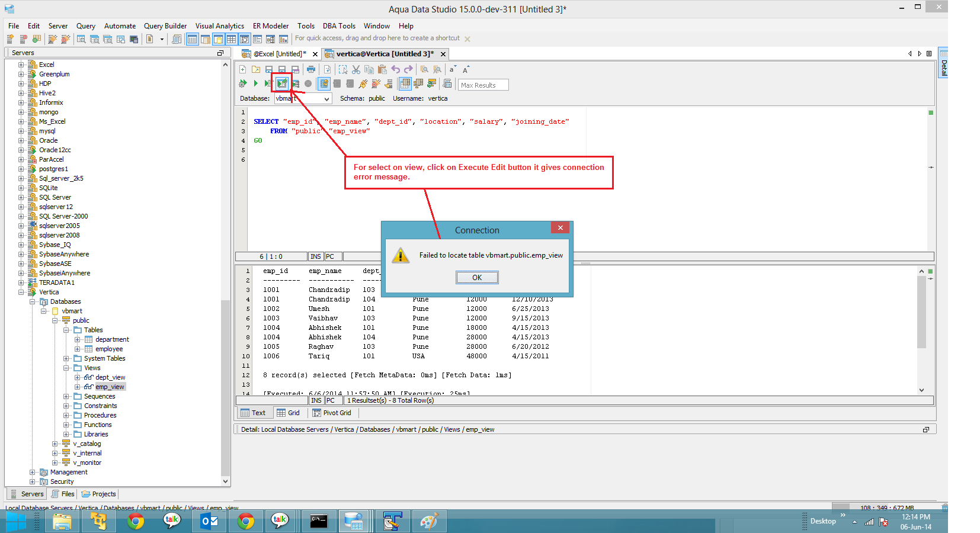Click the Select All dotted-rectangle icon
Viewport: 980px width, 533px height.
click(x=343, y=69)
